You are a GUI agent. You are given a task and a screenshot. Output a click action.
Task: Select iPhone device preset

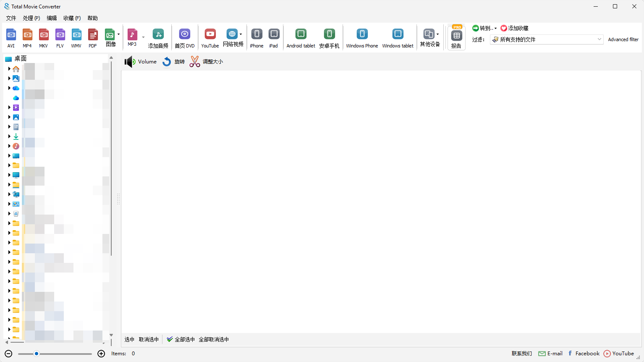(x=257, y=38)
